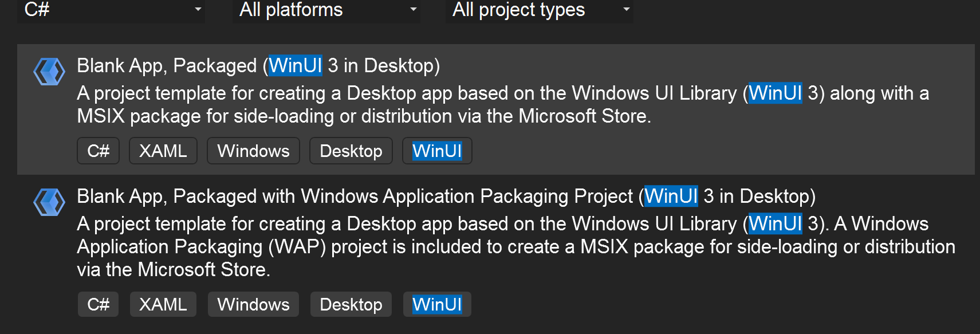Select the Blank App, Packaged (WinUI 3) template
980x334 pixels.
[x=258, y=65]
